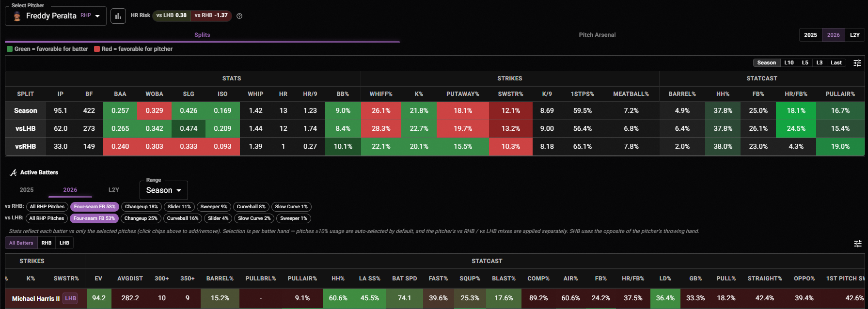
Task: Sort splits table by WOBA column header
Action: [155, 94]
